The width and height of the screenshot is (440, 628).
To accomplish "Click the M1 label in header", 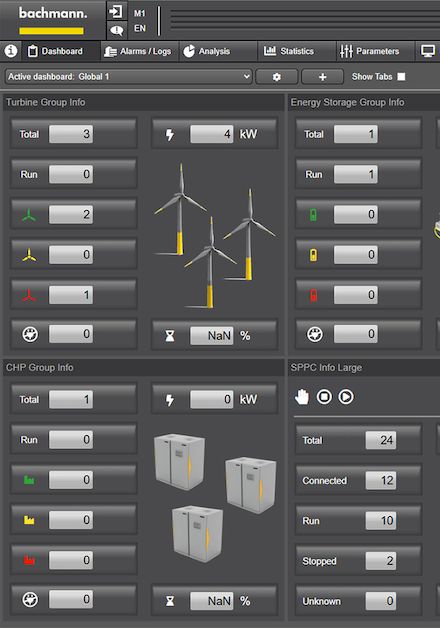I will (x=139, y=13).
